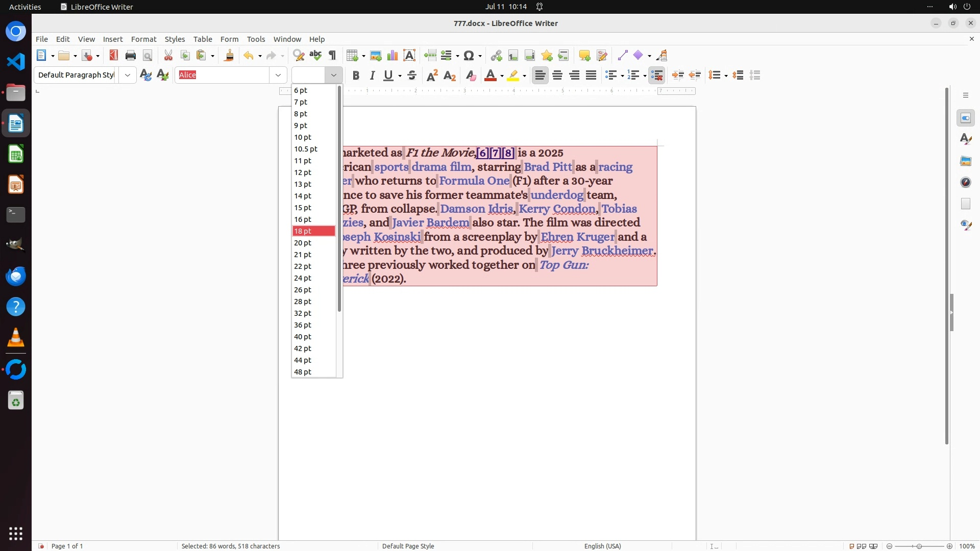This screenshot has width=980, height=551.
Task: Open the line spacing dropdown arrow
Action: 726,76
